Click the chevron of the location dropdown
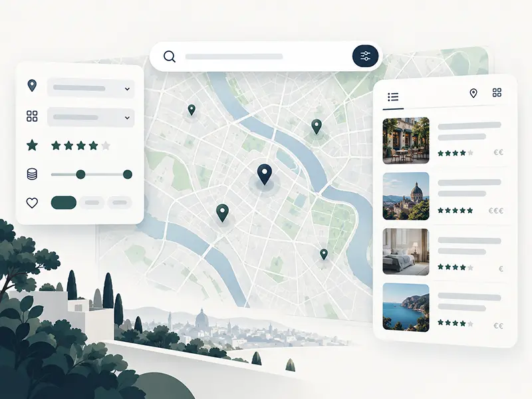This screenshot has height=399, width=532. (x=127, y=89)
